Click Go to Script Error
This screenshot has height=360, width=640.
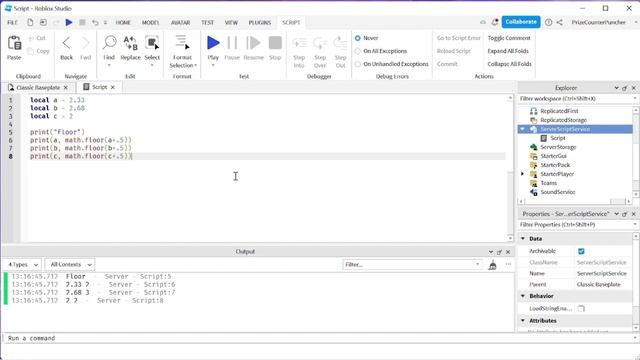458,38
